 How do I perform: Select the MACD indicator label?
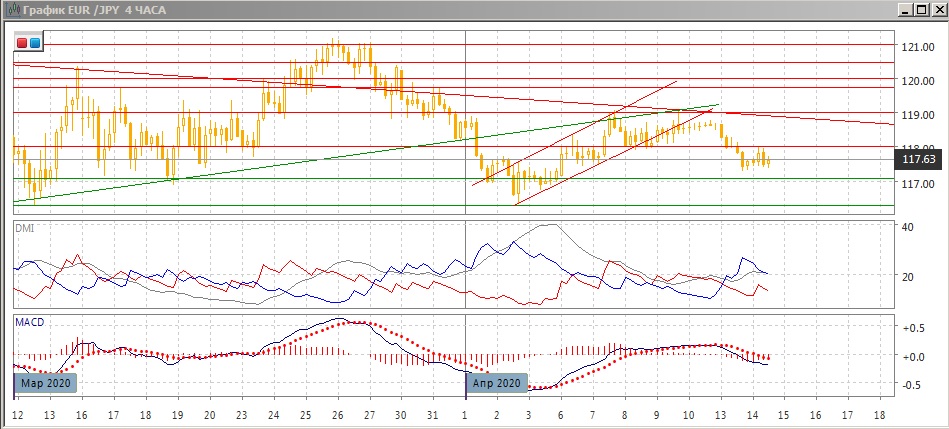click(28, 323)
